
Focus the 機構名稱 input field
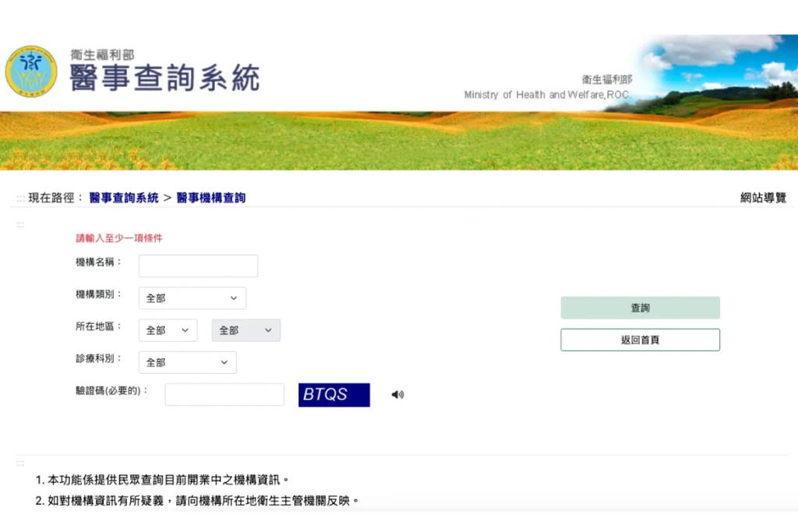pyautogui.click(x=198, y=266)
